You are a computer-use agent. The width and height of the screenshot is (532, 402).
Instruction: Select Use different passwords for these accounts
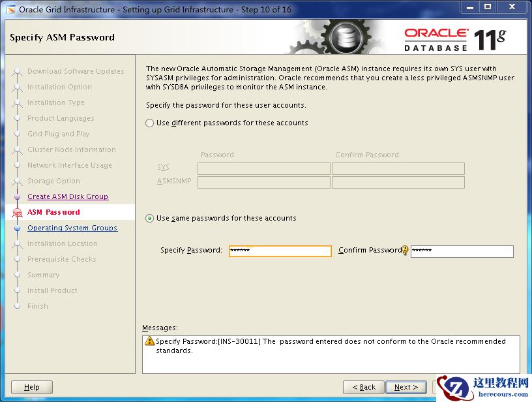(x=150, y=123)
